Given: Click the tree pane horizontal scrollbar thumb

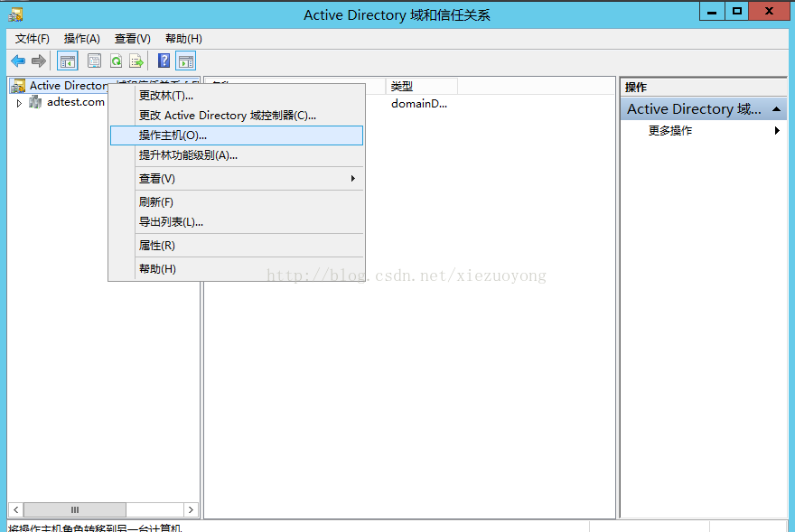Looking at the screenshot, I should coord(74,509).
